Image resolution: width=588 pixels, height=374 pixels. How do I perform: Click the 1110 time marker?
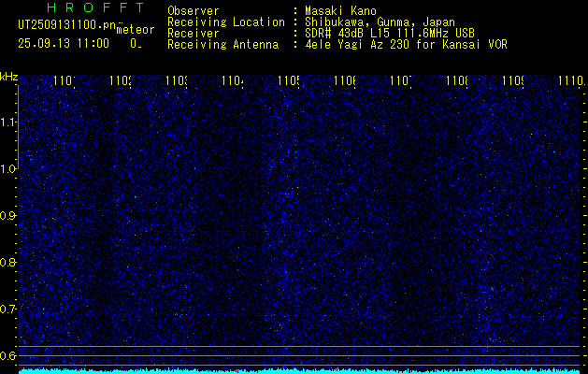571,80
